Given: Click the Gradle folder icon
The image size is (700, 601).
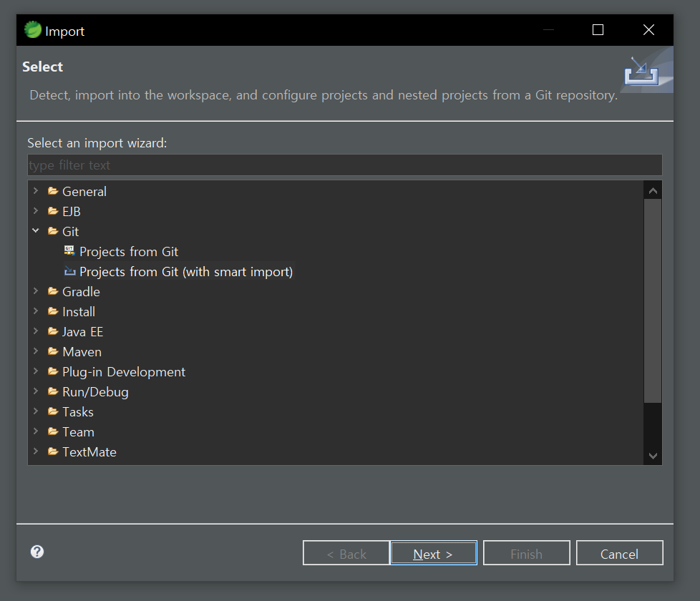Looking at the screenshot, I should [53, 291].
